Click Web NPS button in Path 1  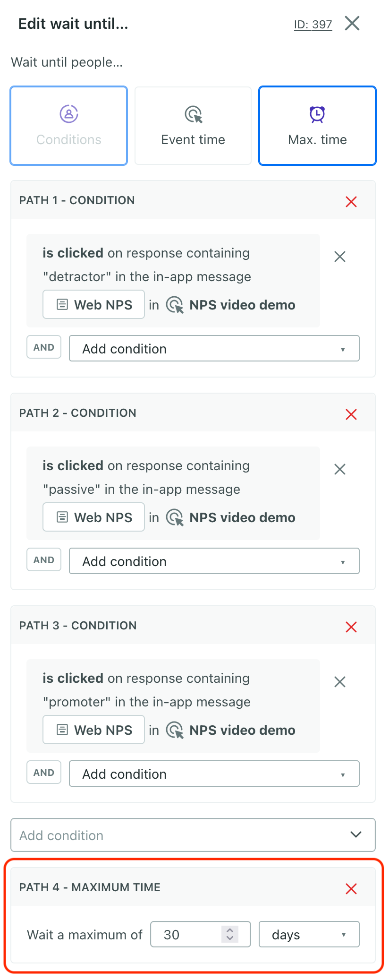[94, 305]
